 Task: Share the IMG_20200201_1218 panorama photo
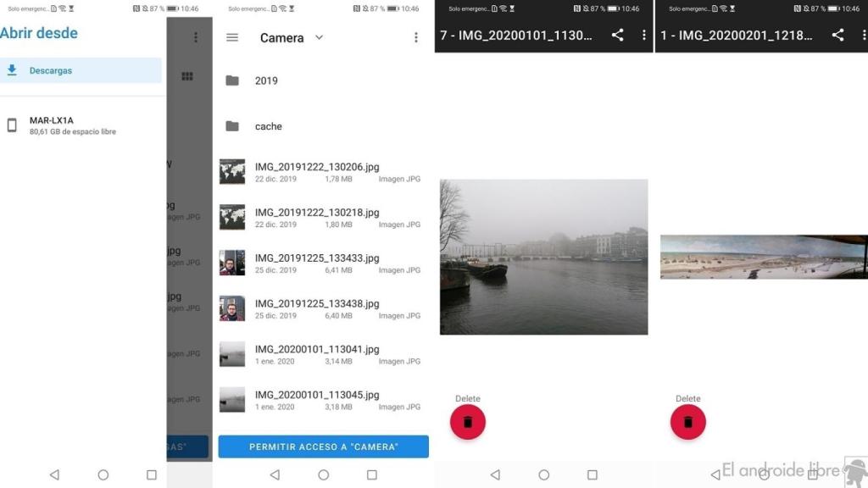[x=837, y=36]
